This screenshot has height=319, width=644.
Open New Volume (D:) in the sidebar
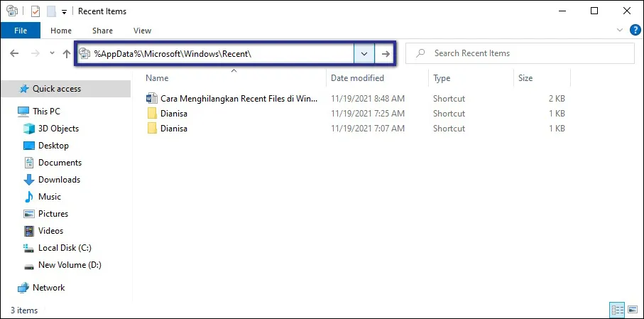tap(70, 265)
